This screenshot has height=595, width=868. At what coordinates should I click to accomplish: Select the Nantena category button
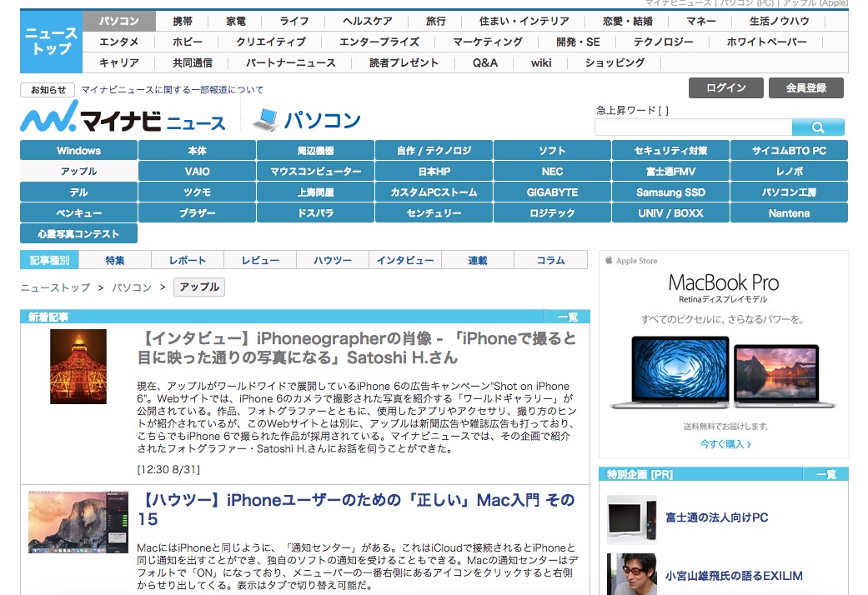789,213
